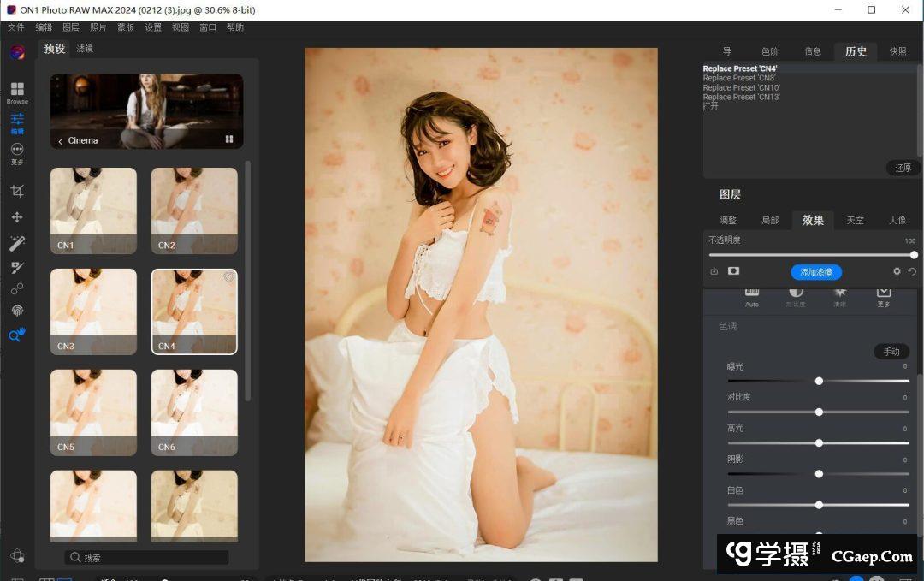The image size is (924, 581).
Task: Expand the 更多 options in tone panel
Action: pyautogui.click(x=884, y=296)
